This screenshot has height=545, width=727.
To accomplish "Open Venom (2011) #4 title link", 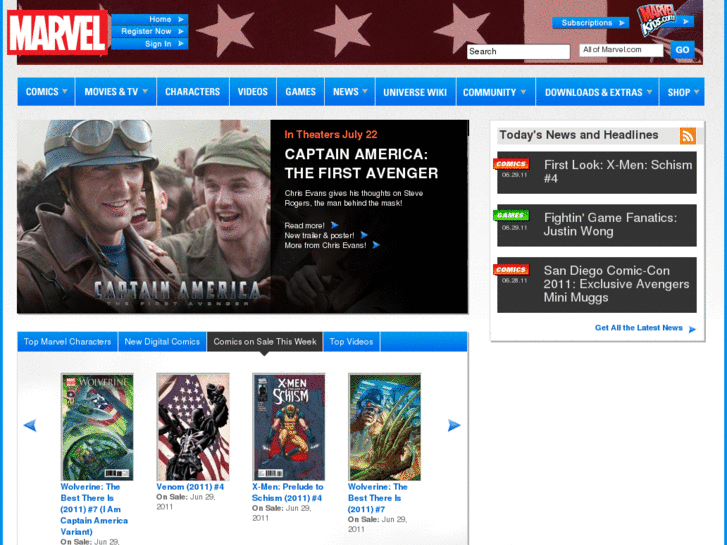I will pos(190,487).
